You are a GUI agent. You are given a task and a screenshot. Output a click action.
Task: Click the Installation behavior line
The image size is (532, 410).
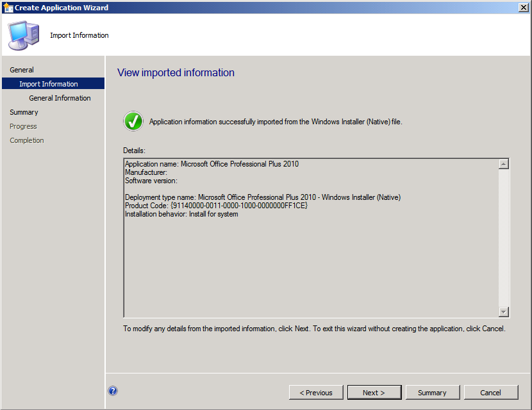(x=181, y=214)
